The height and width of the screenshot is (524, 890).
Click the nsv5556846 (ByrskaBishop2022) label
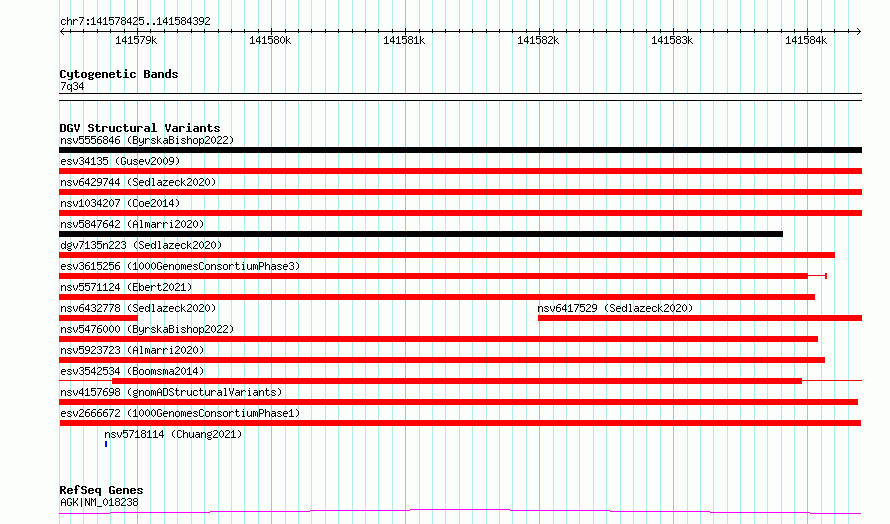tap(147, 140)
